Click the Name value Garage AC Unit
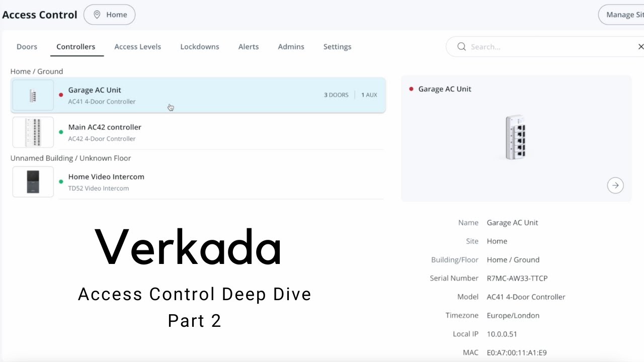The image size is (644, 362). click(513, 223)
